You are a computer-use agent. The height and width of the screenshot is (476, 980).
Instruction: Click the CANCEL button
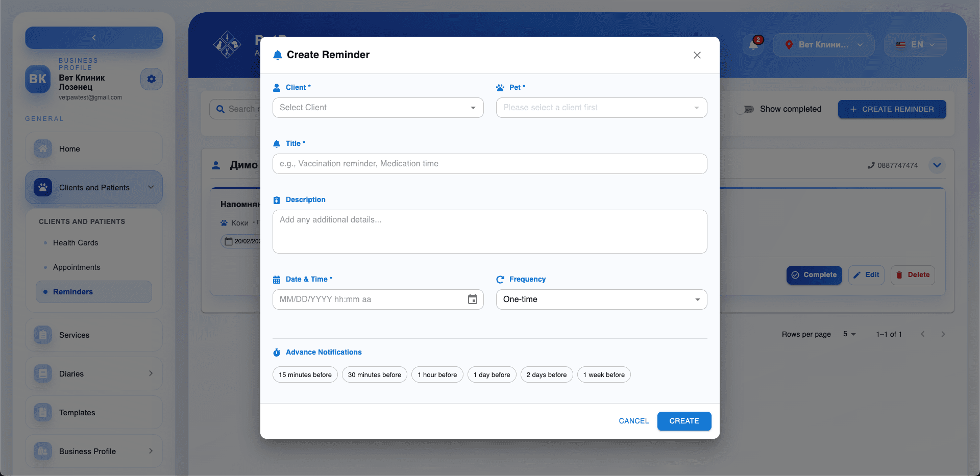(x=634, y=421)
